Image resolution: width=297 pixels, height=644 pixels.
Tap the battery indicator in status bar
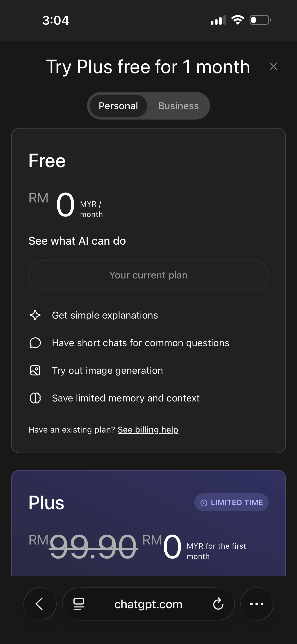[260, 20]
